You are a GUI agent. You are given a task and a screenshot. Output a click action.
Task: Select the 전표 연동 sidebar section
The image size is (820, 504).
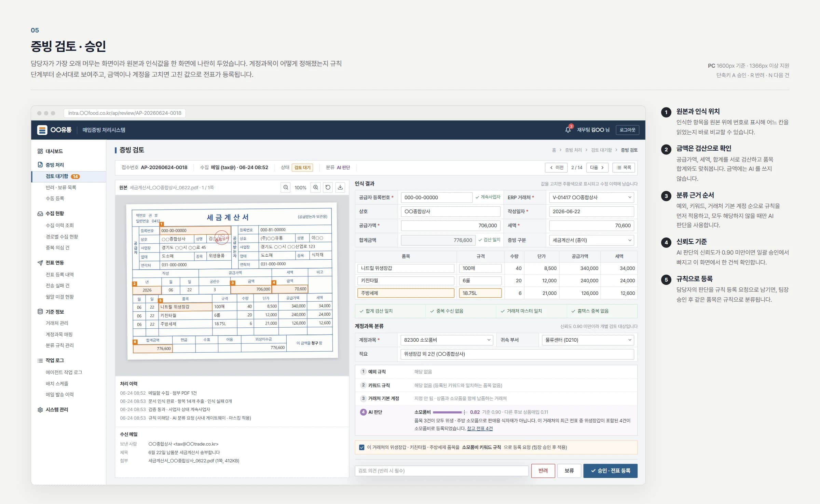(55, 262)
